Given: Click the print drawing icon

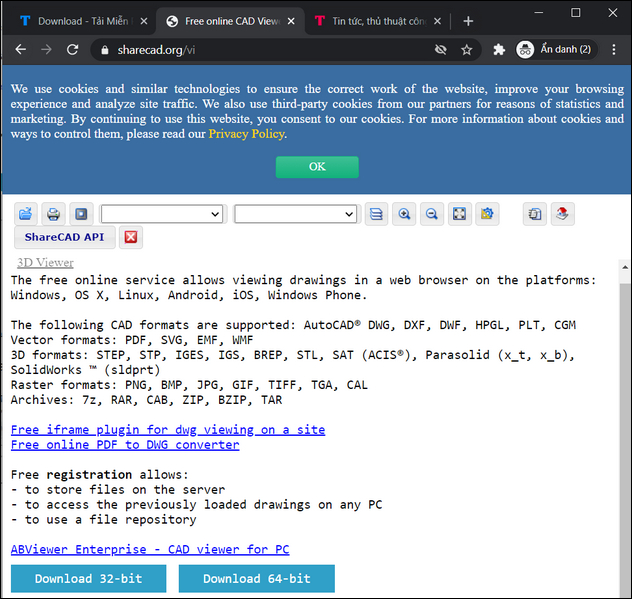Looking at the screenshot, I should tap(53, 214).
